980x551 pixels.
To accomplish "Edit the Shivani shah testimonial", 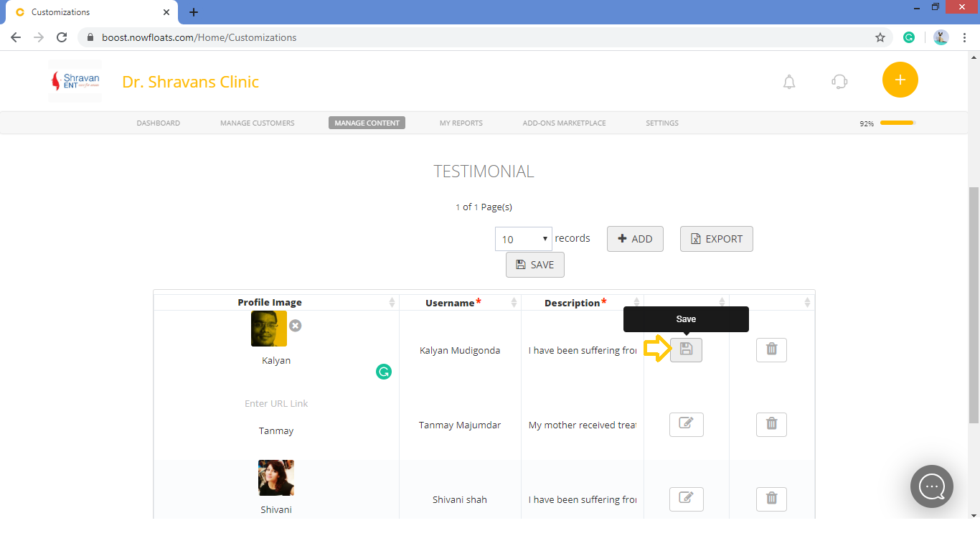I will [x=686, y=499].
